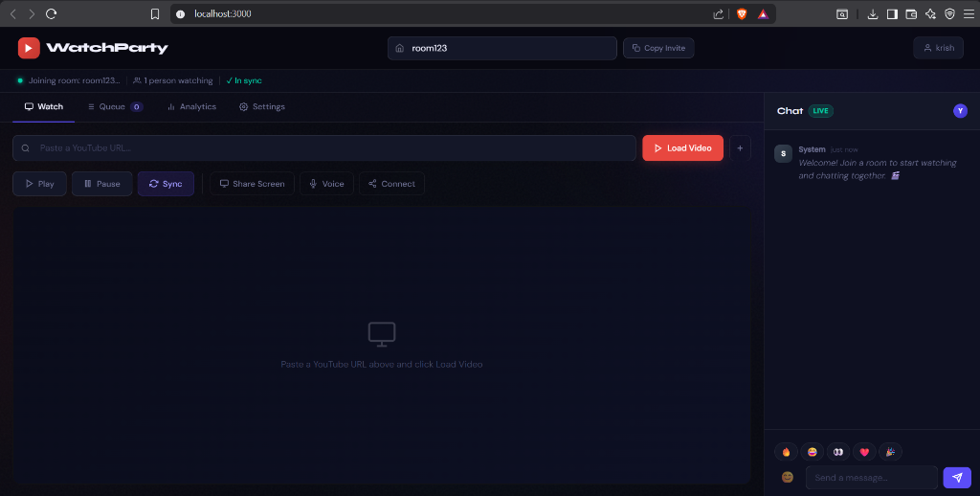Click the Welcome system chat message
The image size is (980, 496).
(x=878, y=169)
